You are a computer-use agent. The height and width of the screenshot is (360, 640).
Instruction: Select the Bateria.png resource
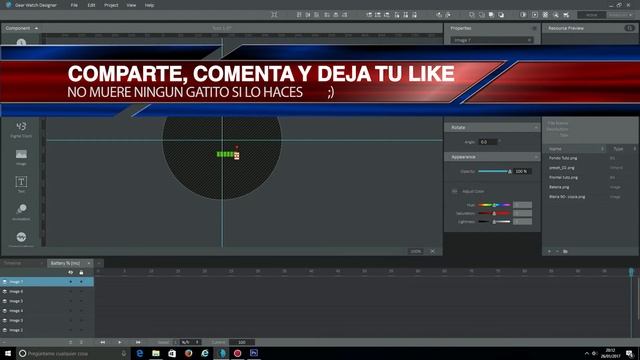tap(590, 187)
